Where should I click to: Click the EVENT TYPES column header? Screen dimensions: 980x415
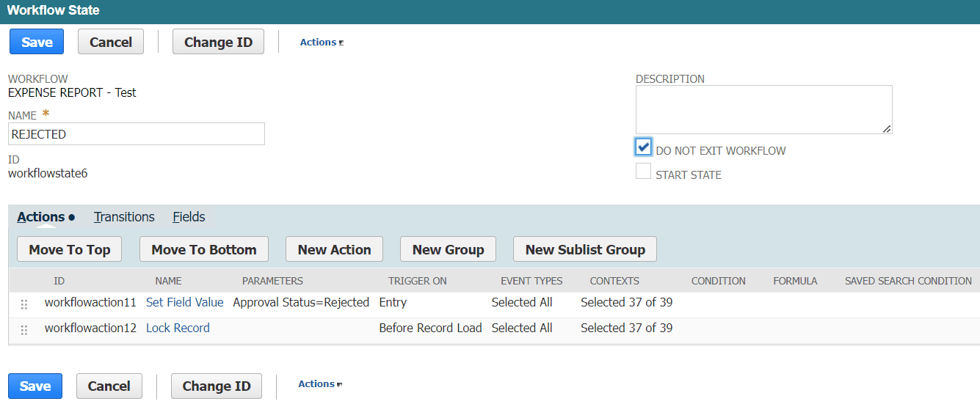[531, 281]
